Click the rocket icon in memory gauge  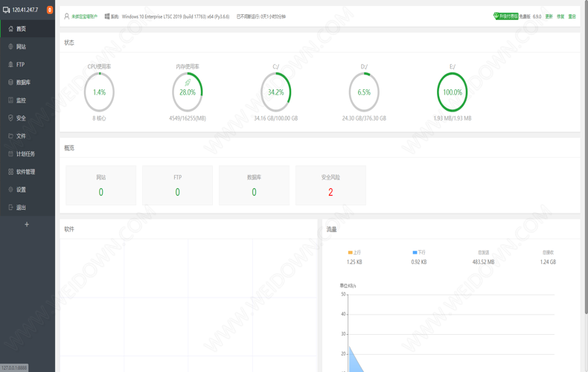click(188, 82)
